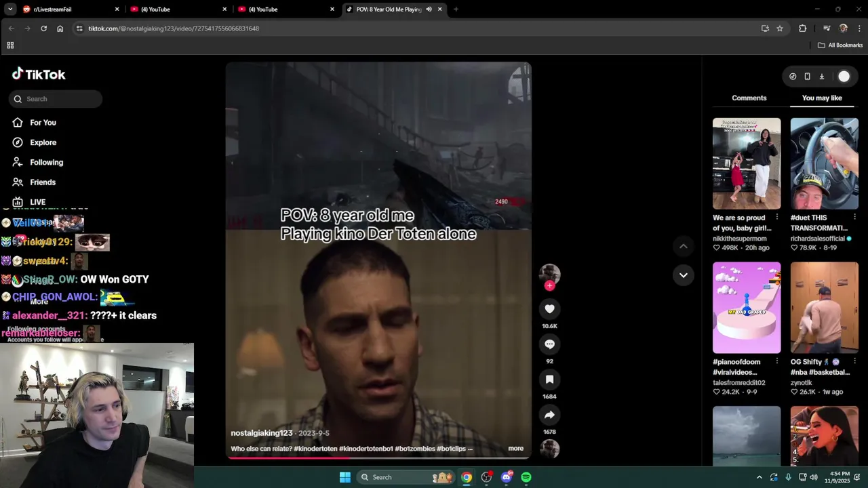The image size is (868, 488).
Task: Open the #pianoofdoom video thumbnail
Action: click(747, 308)
